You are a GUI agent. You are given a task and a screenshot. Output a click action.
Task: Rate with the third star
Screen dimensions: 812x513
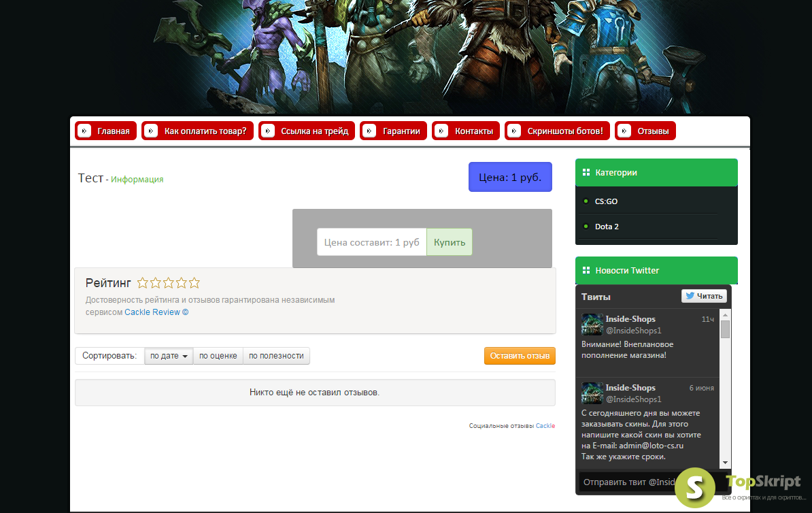click(x=168, y=283)
